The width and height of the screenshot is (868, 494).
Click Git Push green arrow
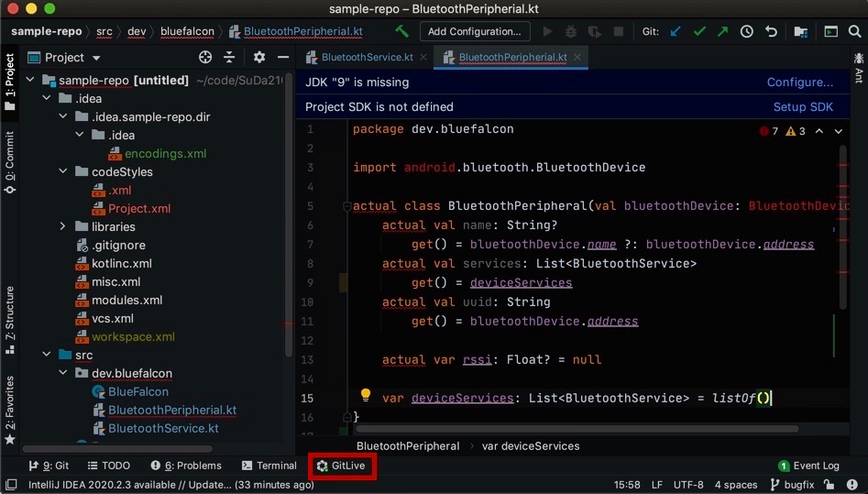722,31
